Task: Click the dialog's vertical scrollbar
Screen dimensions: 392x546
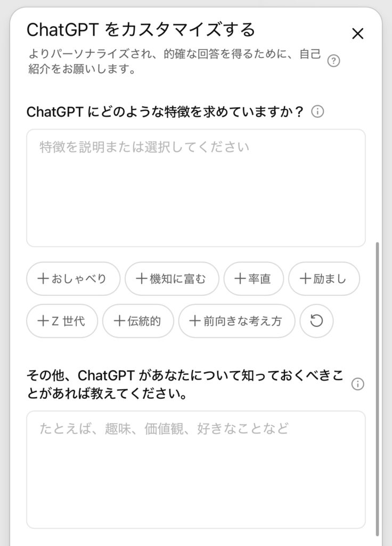Action: point(378,384)
